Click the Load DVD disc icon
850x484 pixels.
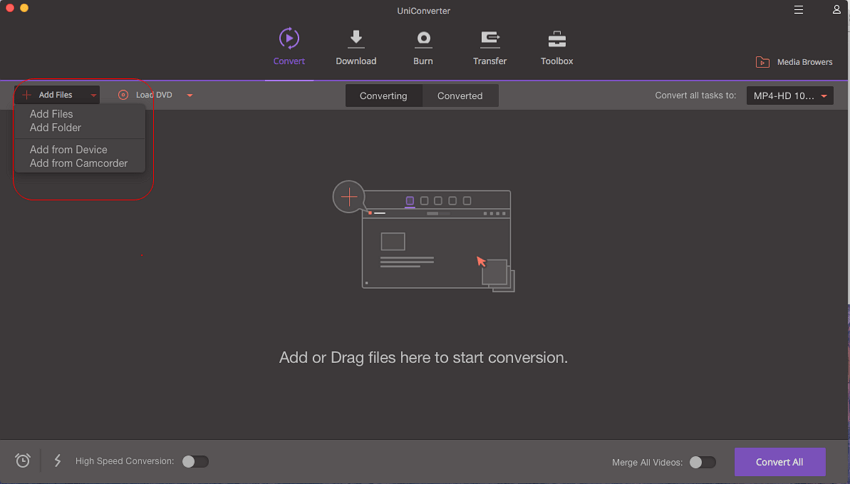[x=123, y=95]
